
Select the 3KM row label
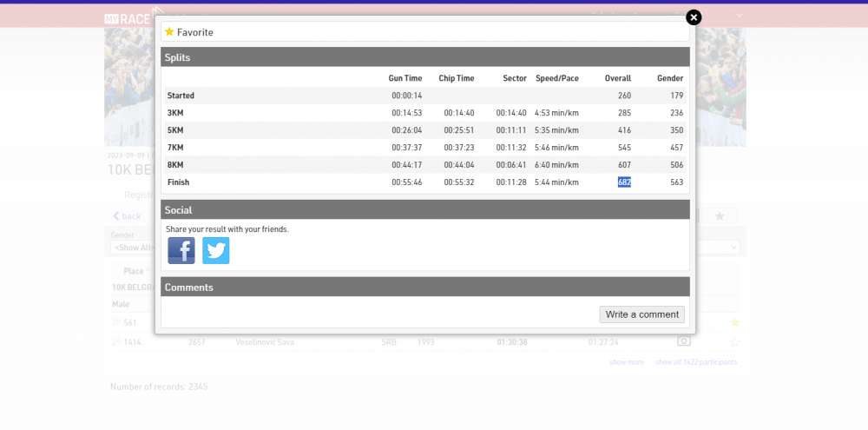175,112
